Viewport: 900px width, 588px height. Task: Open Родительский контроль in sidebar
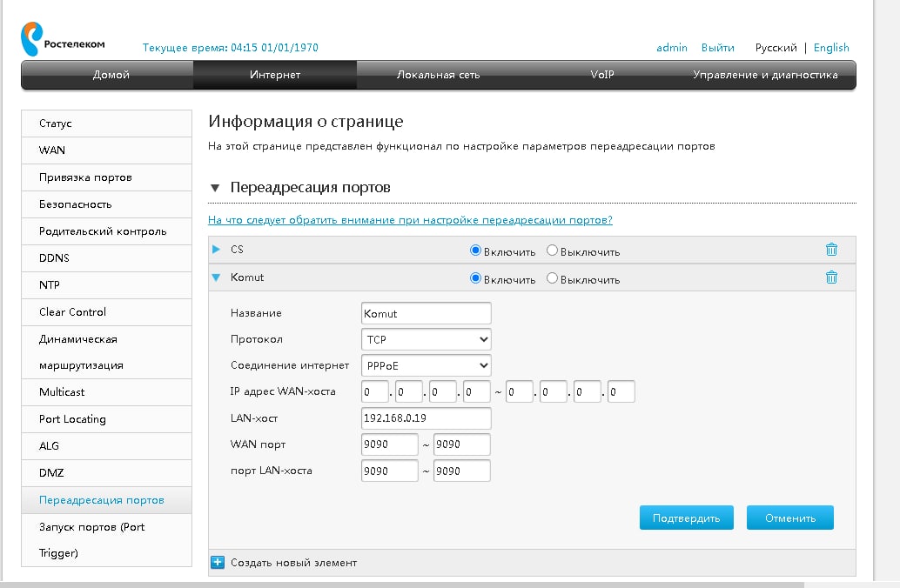point(107,231)
